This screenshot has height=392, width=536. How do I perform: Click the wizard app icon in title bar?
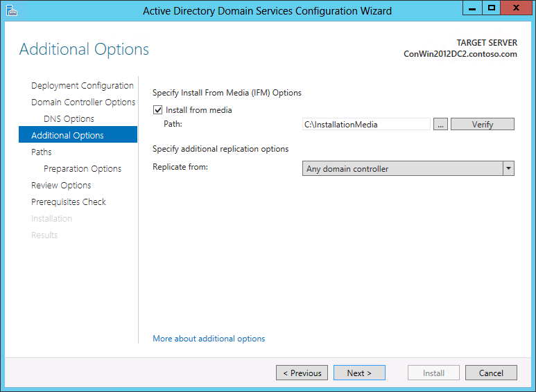(12, 11)
